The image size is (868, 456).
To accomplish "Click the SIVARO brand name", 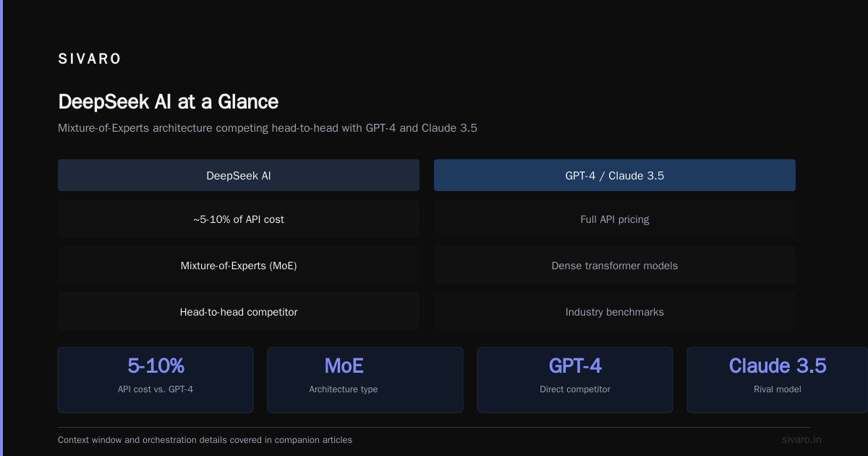I will (x=90, y=59).
